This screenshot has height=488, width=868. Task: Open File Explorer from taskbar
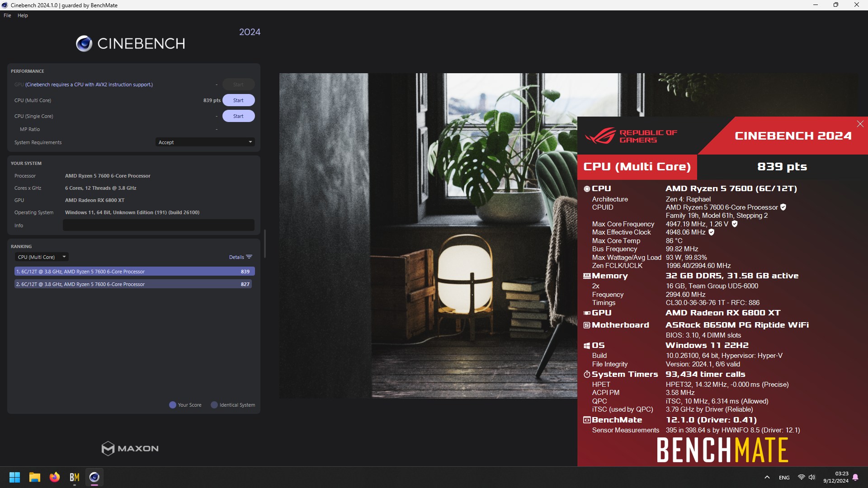coord(35,477)
